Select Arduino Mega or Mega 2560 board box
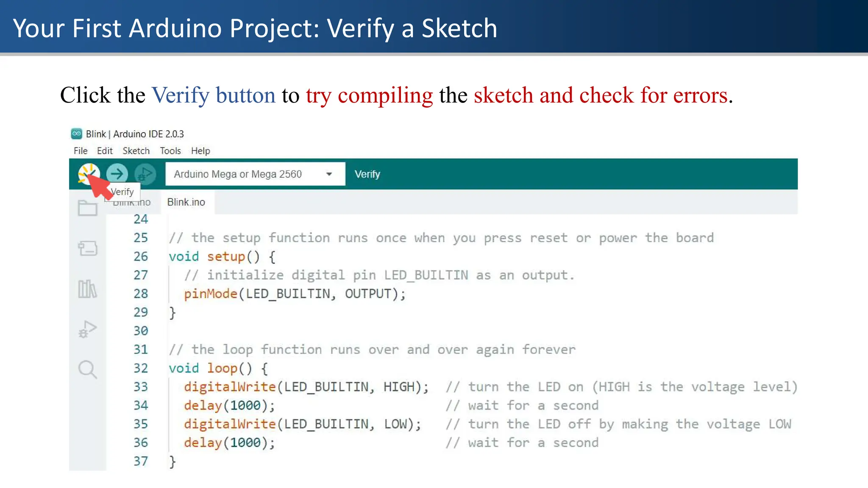Screen dimensions: 868x488 238,174
